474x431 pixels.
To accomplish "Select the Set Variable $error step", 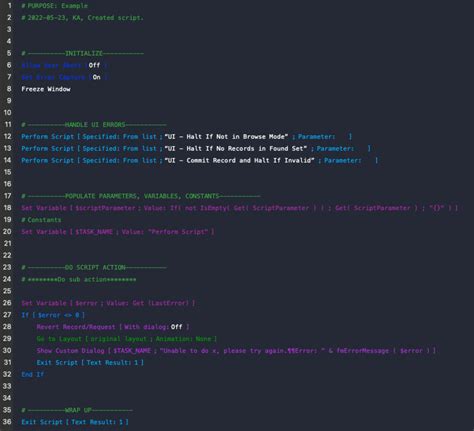I will point(108,303).
